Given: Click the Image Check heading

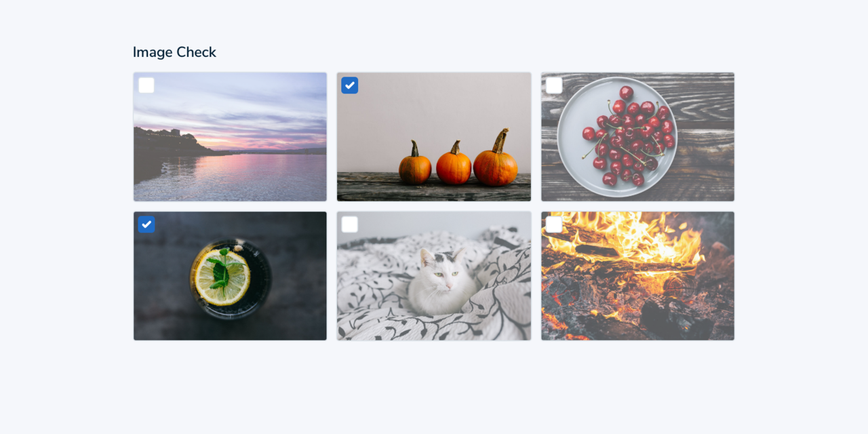Looking at the screenshot, I should 174,52.
